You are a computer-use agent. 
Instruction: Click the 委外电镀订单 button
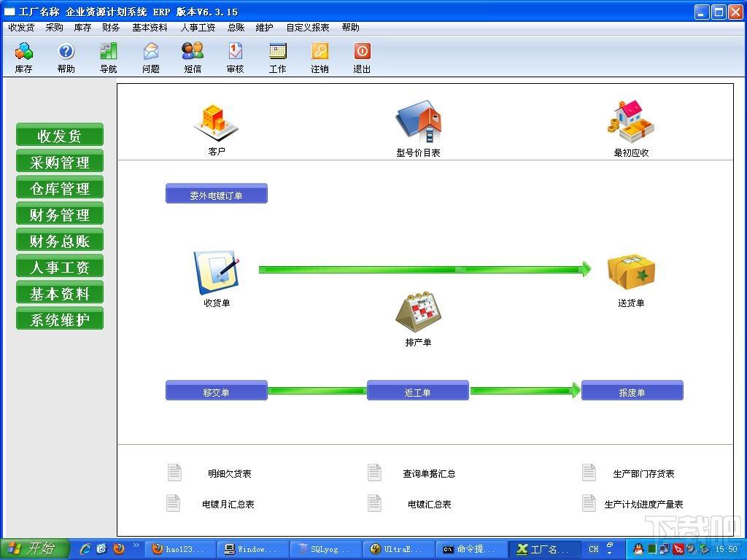216,194
